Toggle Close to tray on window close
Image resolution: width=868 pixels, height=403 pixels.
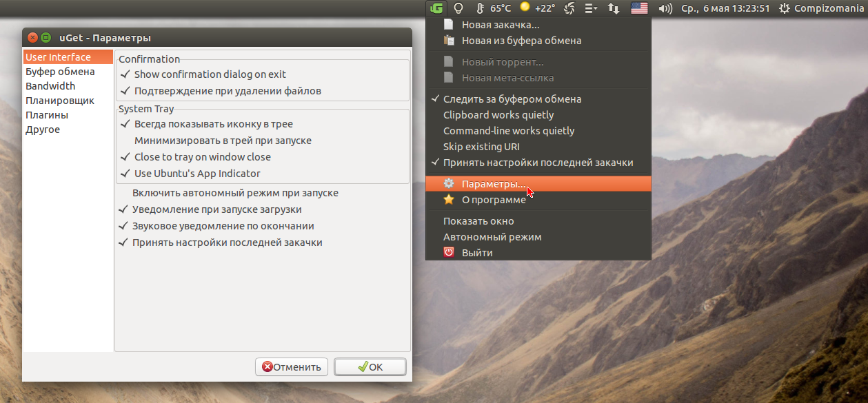tap(195, 157)
